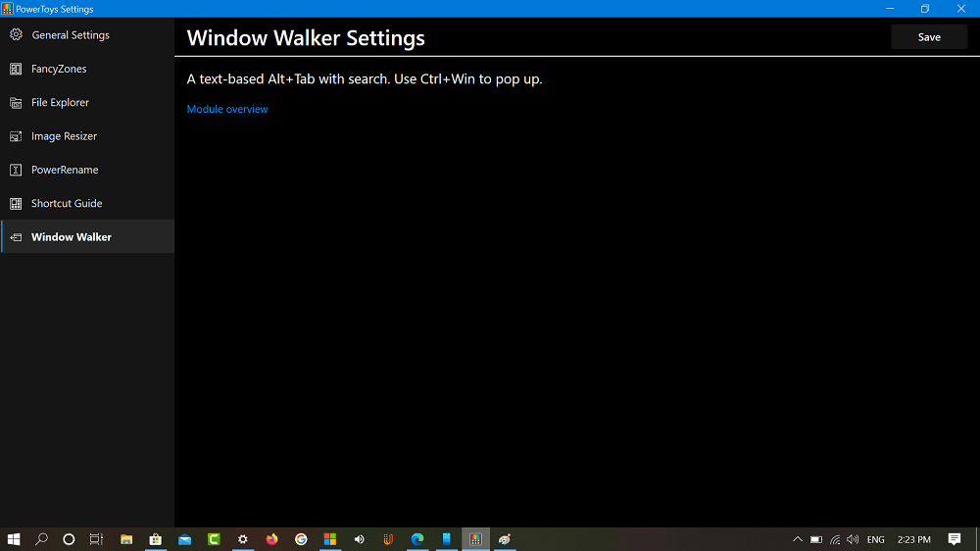
Task: Select the Shortcut Guide sidebar item
Action: point(87,204)
